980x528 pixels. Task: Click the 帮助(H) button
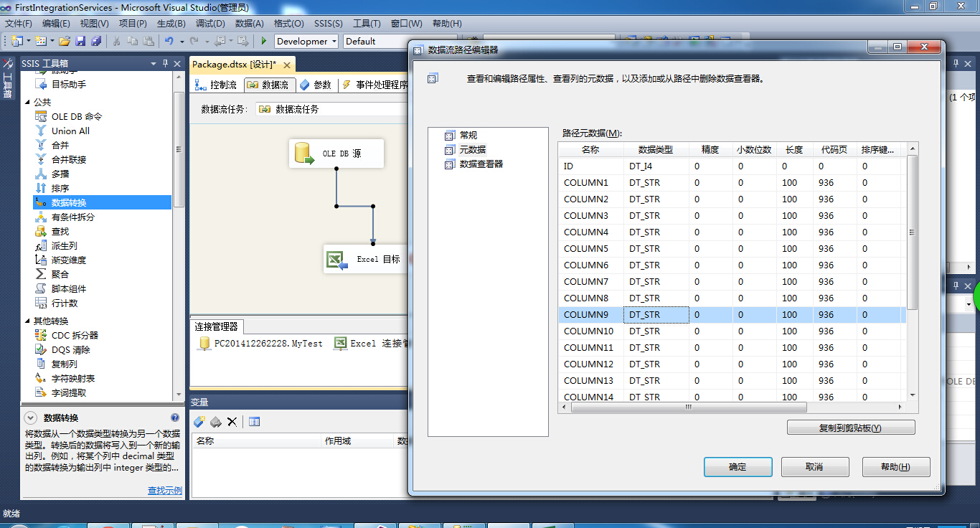(x=896, y=467)
